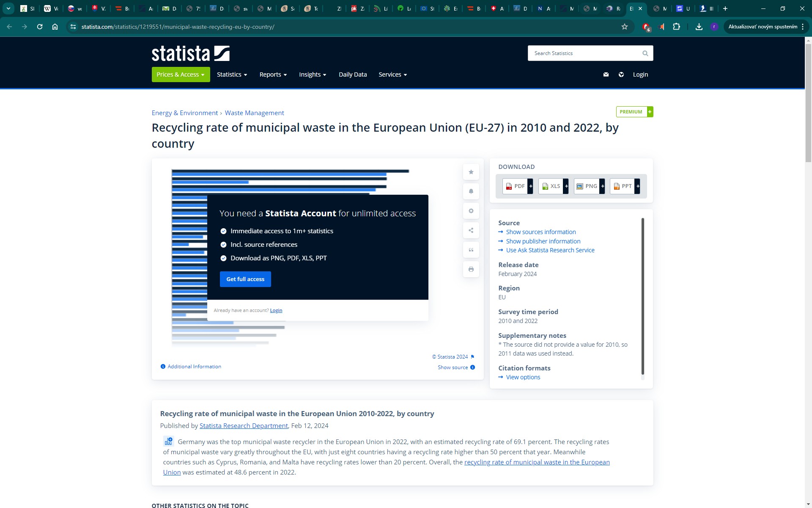Open Prices & Access dropdown
The width and height of the screenshot is (812, 508).
[181, 75]
